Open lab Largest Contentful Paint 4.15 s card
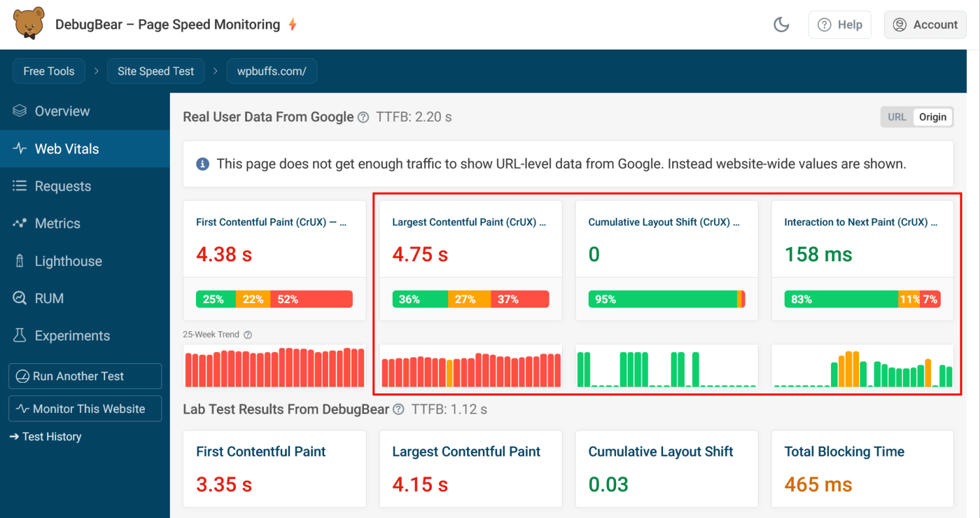The image size is (980, 518). pos(470,469)
